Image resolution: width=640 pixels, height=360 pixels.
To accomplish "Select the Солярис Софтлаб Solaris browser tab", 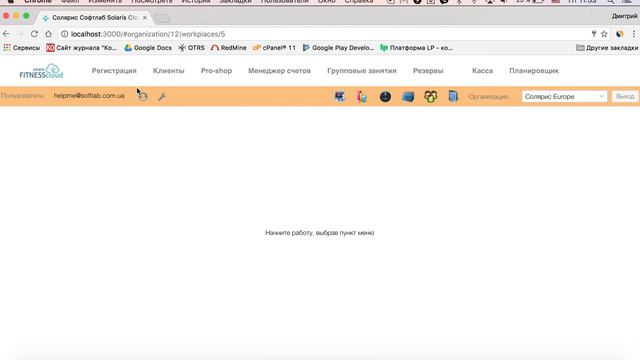I will 94,18.
